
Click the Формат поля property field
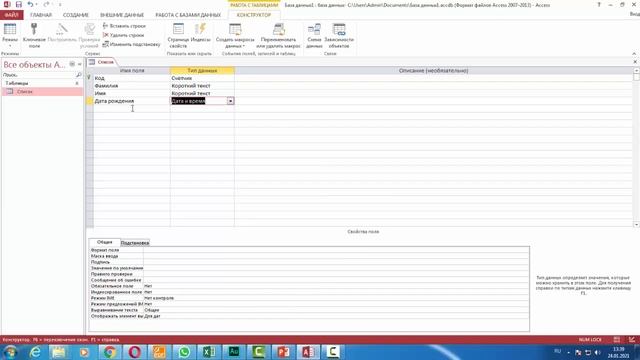point(336,250)
